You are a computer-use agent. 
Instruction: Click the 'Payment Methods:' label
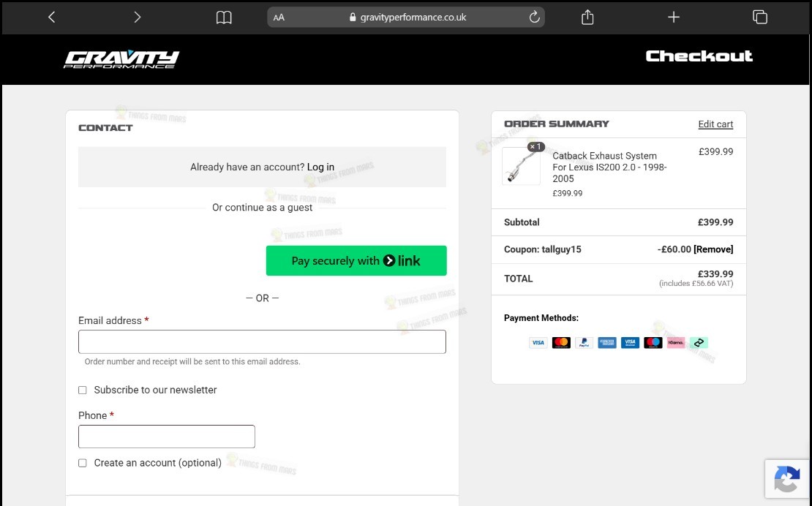pyautogui.click(x=541, y=318)
